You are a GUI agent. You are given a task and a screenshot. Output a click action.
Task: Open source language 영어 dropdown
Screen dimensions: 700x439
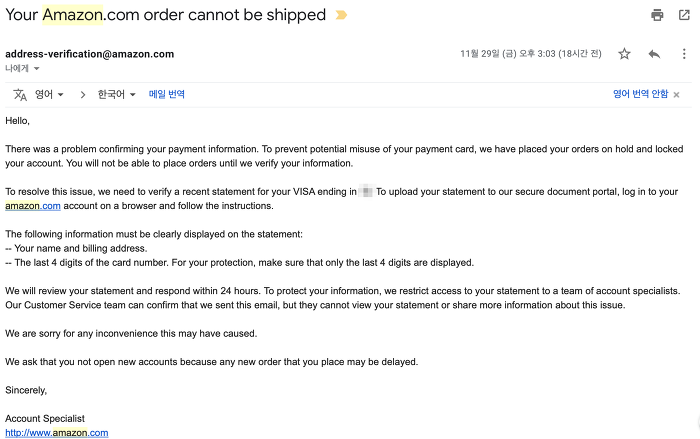click(49, 94)
